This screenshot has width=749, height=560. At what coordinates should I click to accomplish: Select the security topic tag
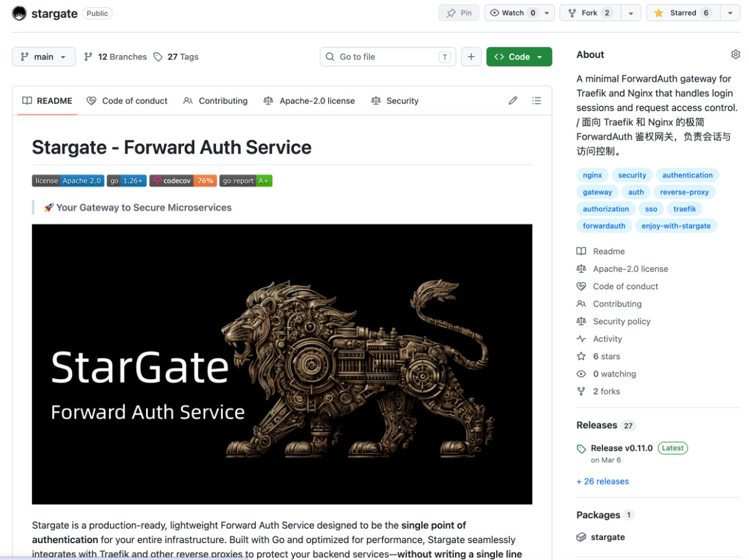point(632,175)
